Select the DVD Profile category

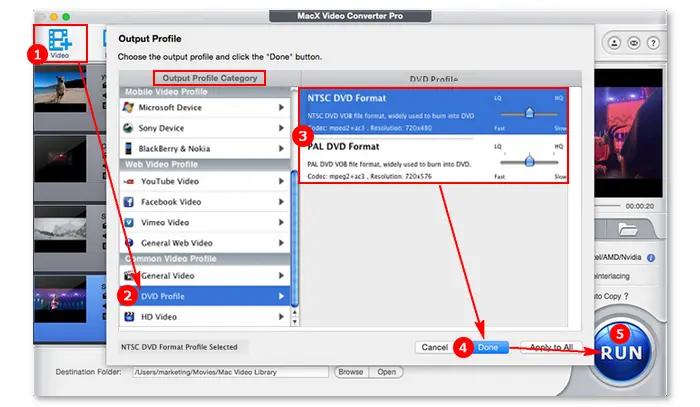tap(205, 296)
